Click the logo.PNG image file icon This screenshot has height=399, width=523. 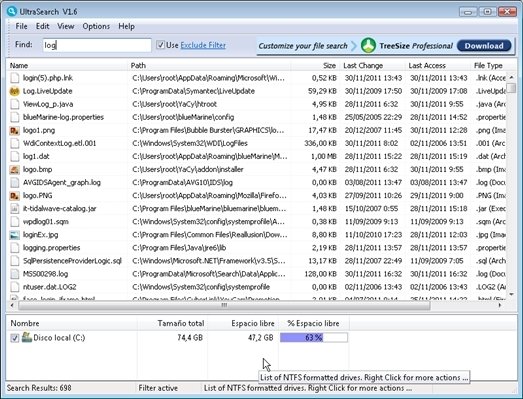pyautogui.click(x=14, y=195)
